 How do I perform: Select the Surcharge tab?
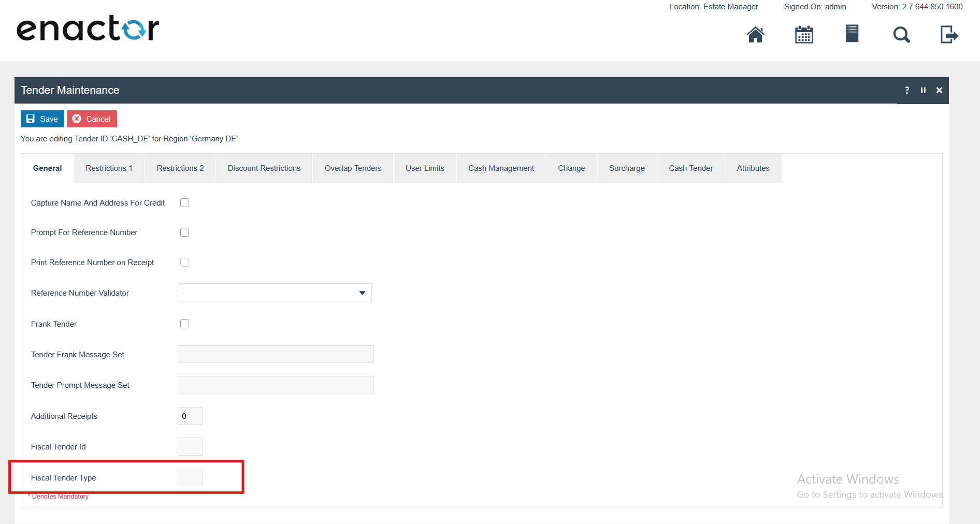coord(627,168)
